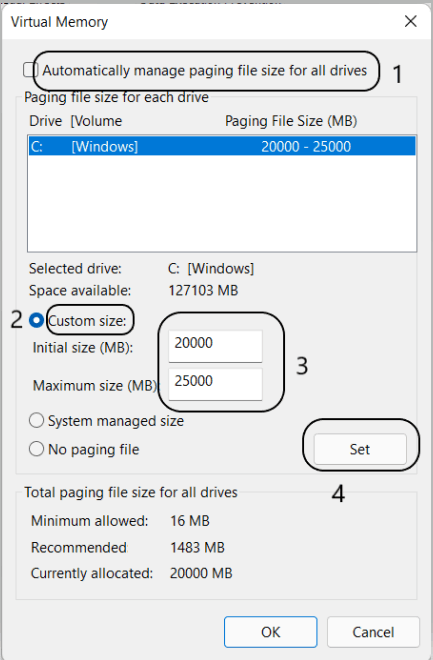This screenshot has width=433, height=660.
Task: Click empty area of the drive list box
Action: pos(222,204)
